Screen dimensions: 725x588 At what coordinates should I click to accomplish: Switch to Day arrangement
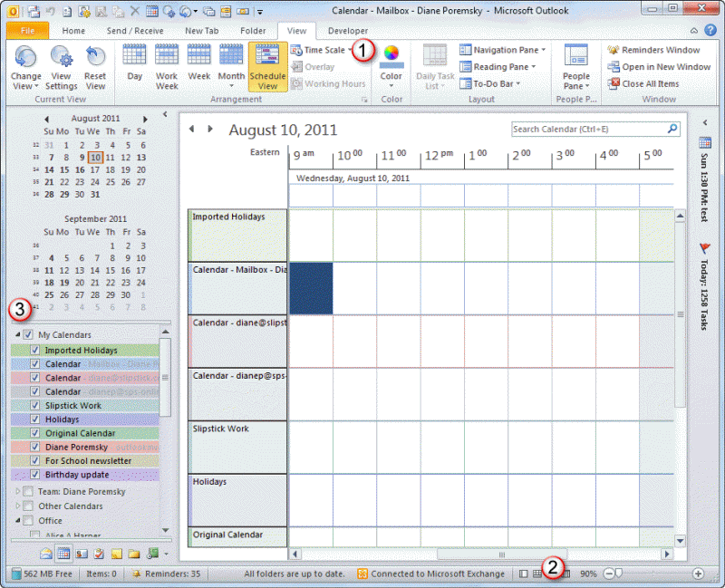(x=134, y=63)
